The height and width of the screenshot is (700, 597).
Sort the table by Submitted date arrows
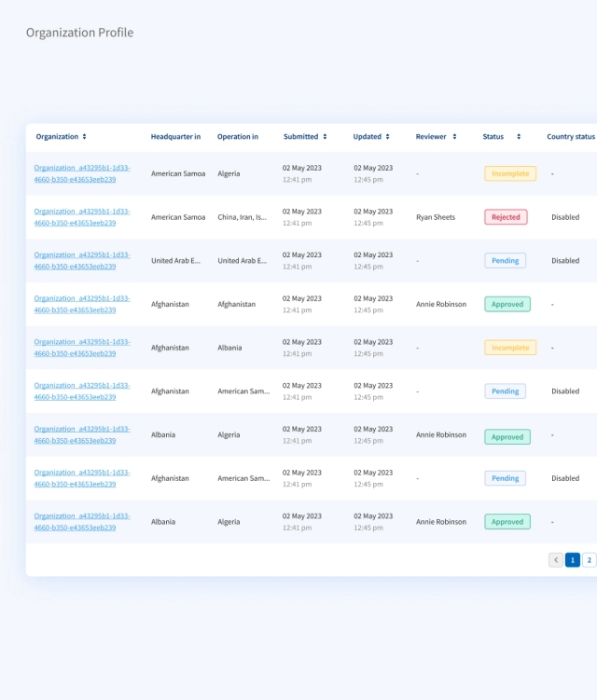(x=325, y=137)
